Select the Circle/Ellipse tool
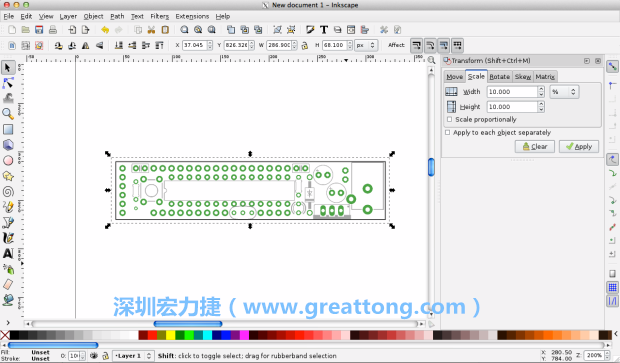Image resolution: width=620 pixels, height=363 pixels. pyautogui.click(x=8, y=161)
